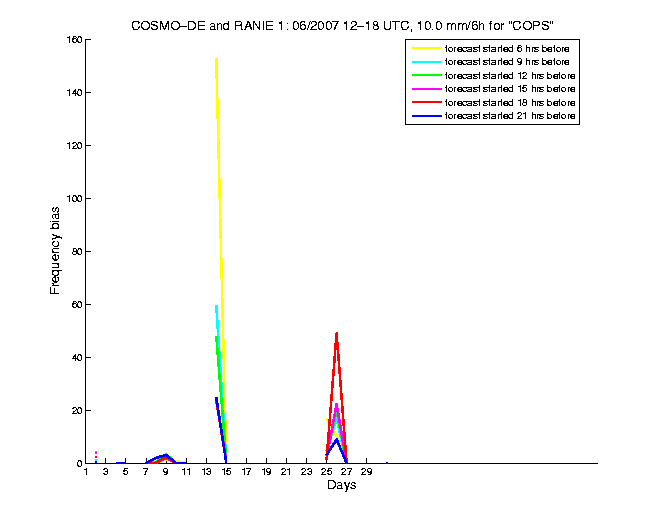Click x-axis tick label 25
660x520 pixels.
[327, 472]
